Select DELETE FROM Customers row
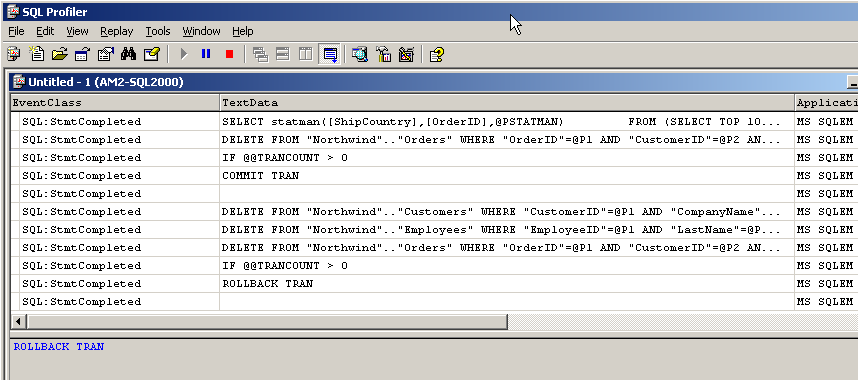This screenshot has height=380, width=858. pos(434,212)
